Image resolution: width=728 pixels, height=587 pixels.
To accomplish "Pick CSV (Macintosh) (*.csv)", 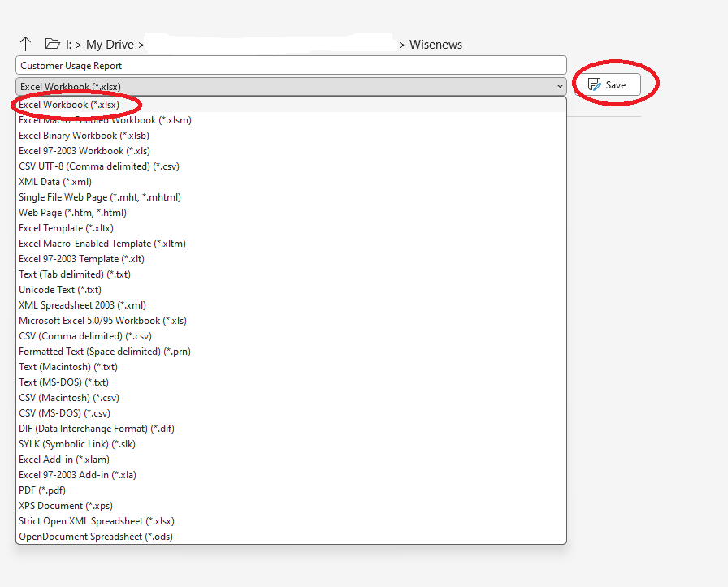I will [291, 397].
